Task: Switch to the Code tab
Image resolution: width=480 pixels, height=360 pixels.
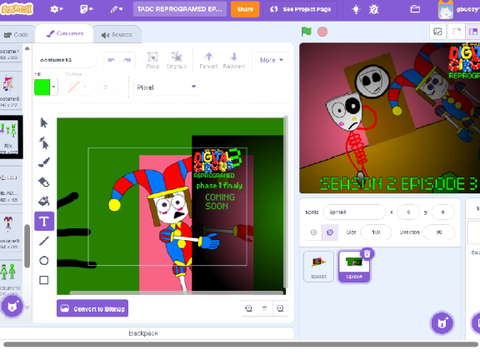Action: (16, 35)
